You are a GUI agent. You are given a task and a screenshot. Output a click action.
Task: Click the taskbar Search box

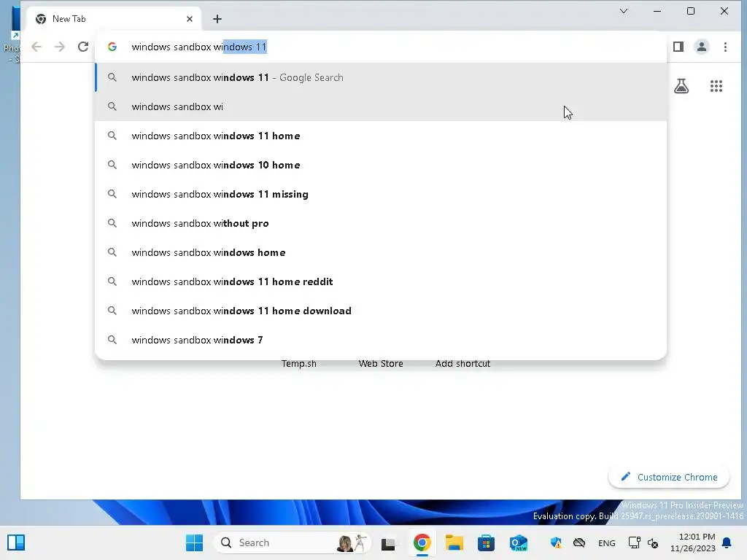coord(292,542)
